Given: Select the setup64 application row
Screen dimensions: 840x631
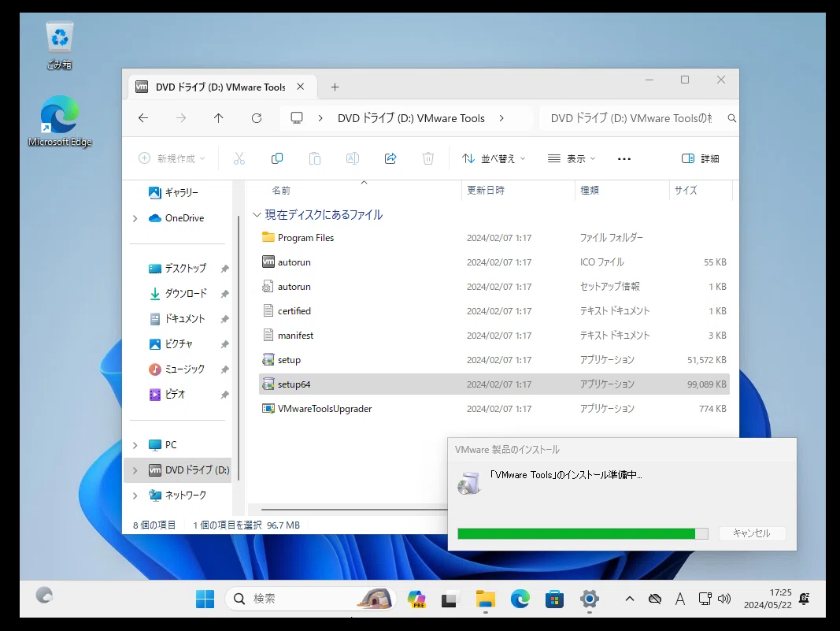Looking at the screenshot, I should [494, 384].
